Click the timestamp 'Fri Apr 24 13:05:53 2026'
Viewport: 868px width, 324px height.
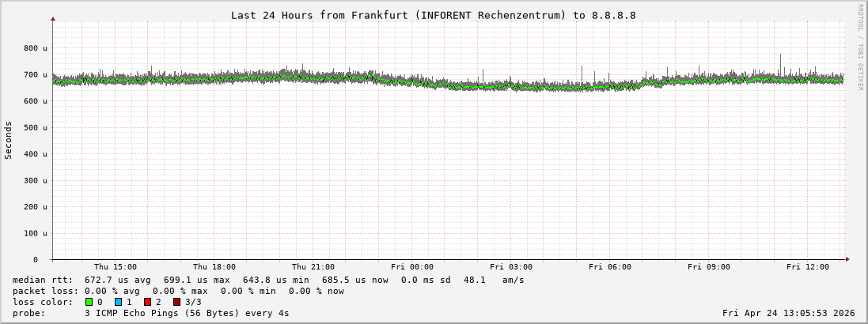pyautogui.click(x=788, y=313)
